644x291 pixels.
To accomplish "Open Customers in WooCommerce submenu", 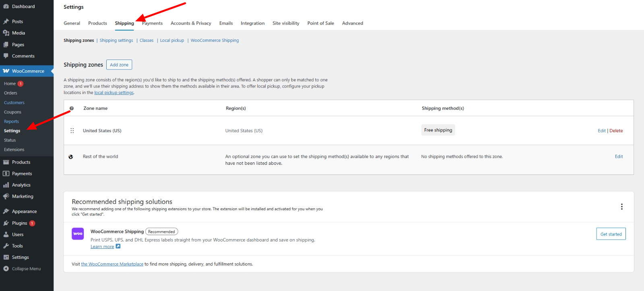I will click(14, 102).
